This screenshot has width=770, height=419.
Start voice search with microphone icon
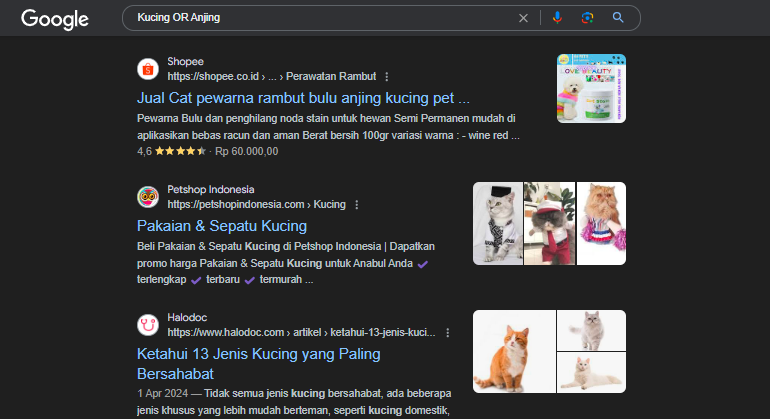557,18
